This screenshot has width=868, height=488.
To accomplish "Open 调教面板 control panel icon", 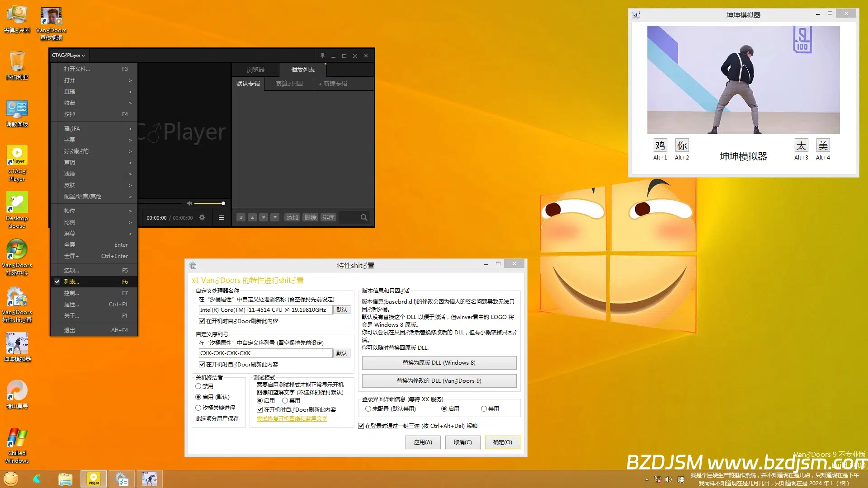I will (17, 113).
